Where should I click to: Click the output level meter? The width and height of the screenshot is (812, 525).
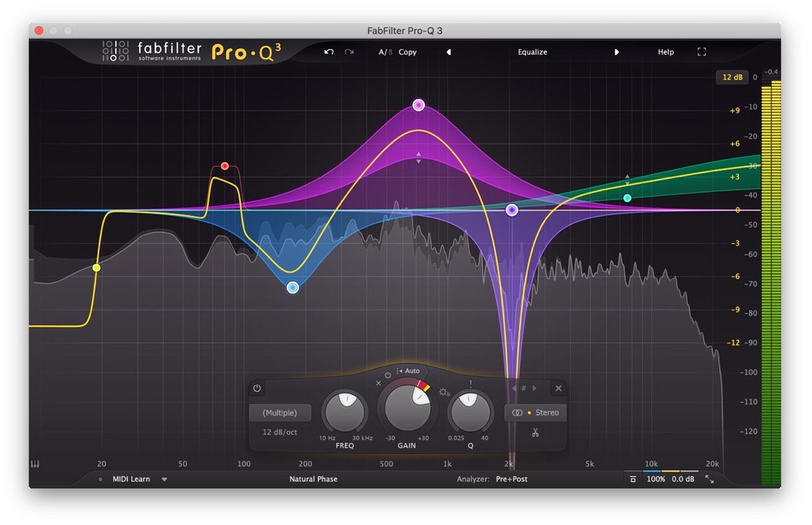pos(771,282)
